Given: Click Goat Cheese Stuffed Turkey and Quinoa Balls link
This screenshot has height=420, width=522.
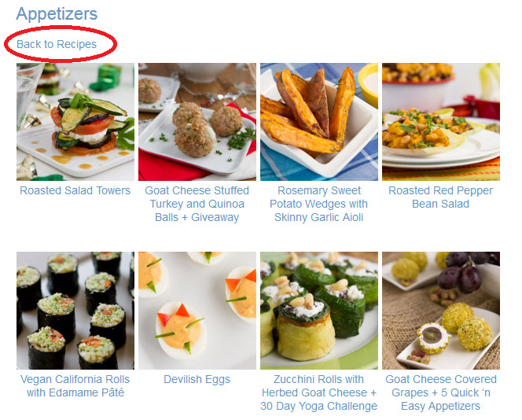Looking at the screenshot, I should pyautogui.click(x=197, y=204).
